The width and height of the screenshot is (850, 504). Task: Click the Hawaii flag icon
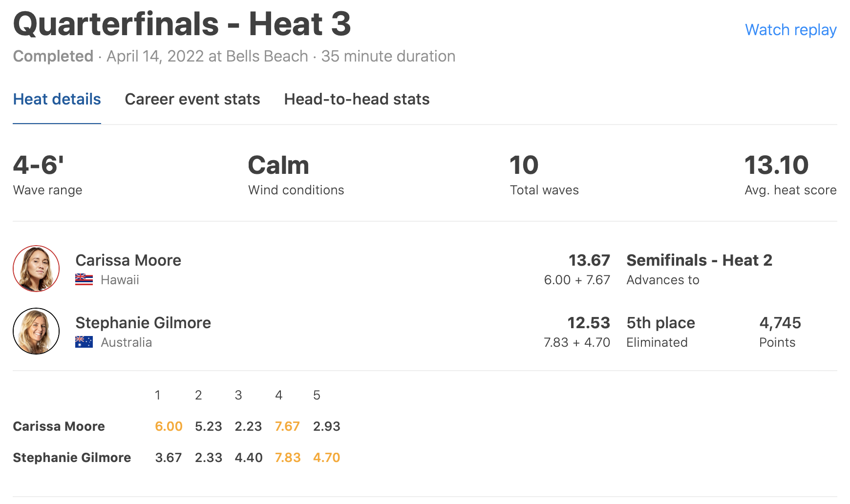tap(84, 280)
